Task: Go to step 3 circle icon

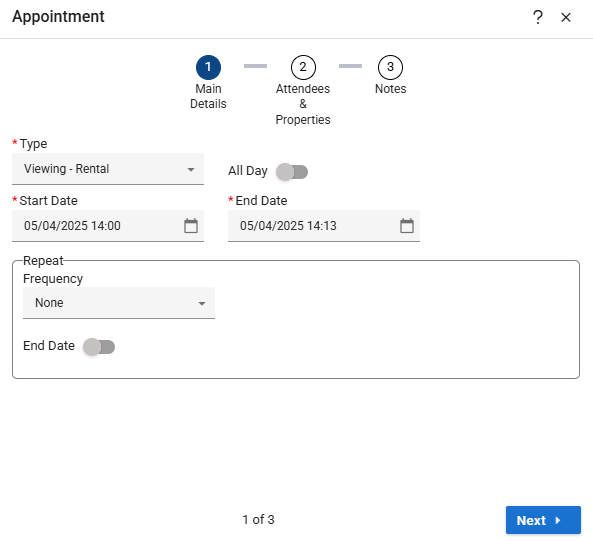Action: [x=390, y=67]
